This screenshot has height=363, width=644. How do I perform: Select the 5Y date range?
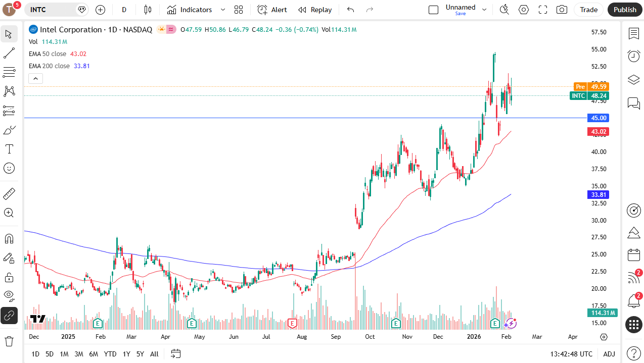tap(140, 354)
